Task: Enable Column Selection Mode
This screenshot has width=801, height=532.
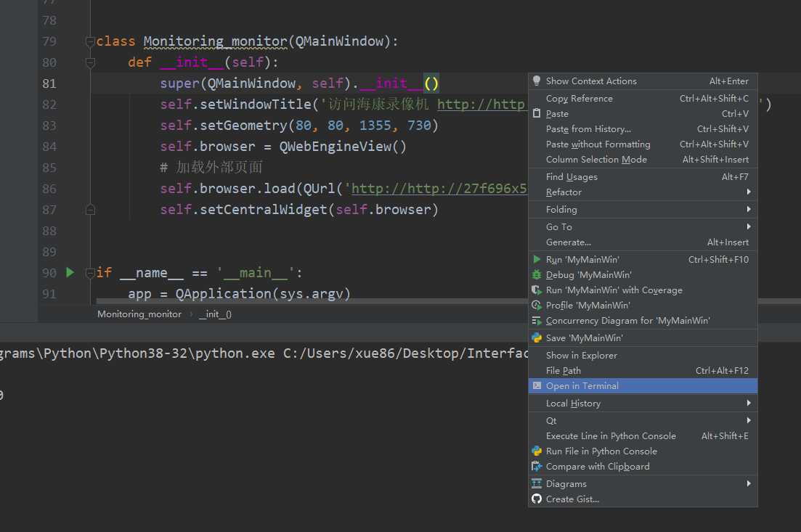Action: 643,159
